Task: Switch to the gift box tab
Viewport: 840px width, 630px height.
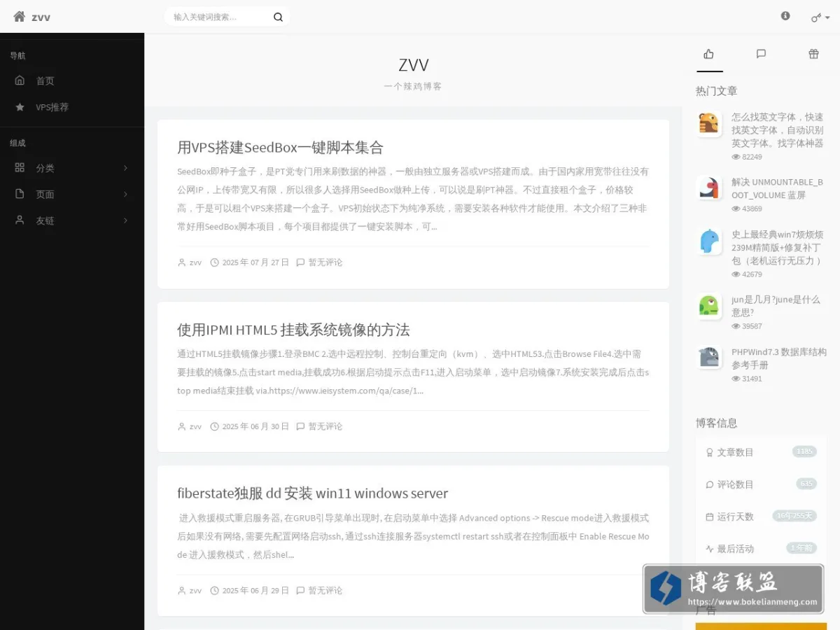Action: (x=813, y=54)
